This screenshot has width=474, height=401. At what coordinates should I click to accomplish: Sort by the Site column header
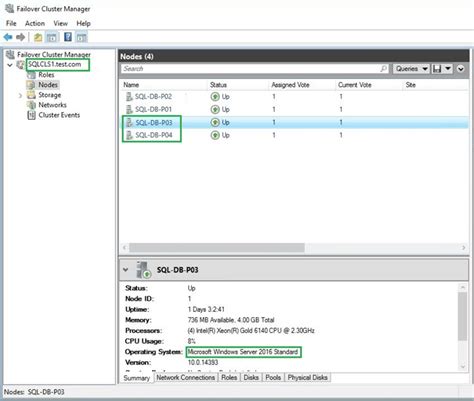point(411,85)
